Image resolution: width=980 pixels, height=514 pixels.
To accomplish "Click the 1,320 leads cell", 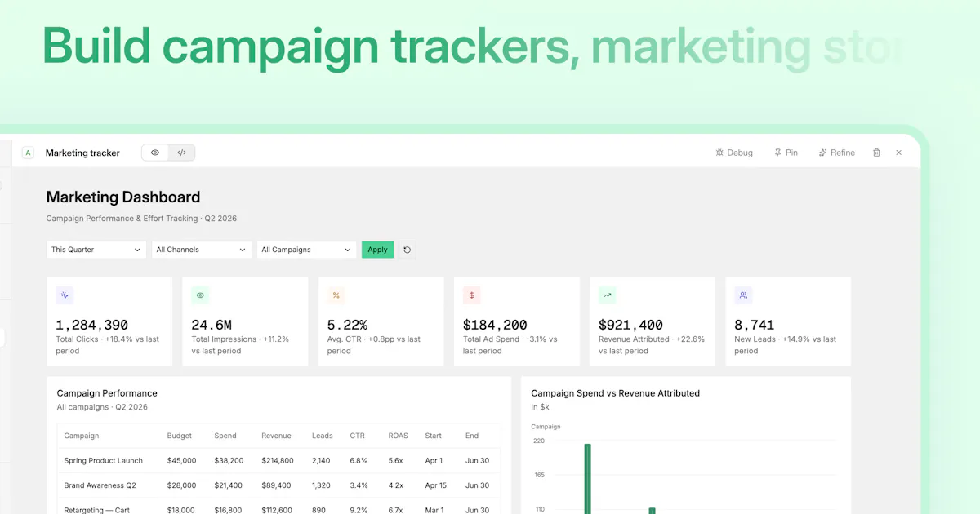I will click(x=321, y=485).
